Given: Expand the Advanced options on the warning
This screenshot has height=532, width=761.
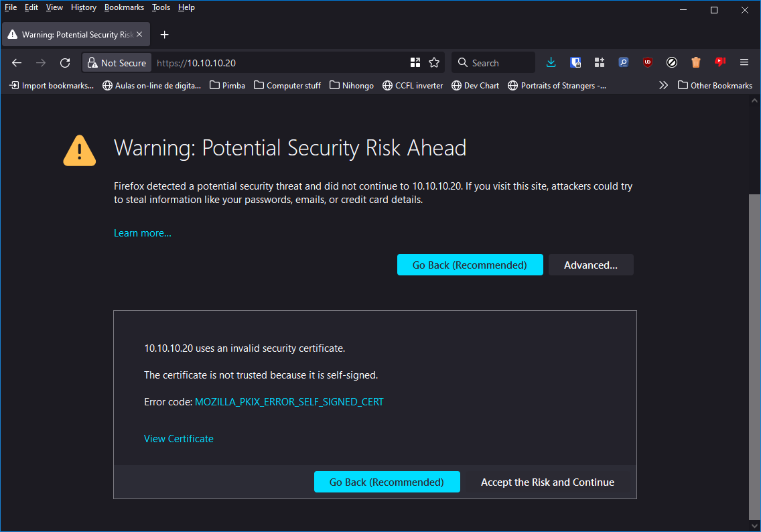Looking at the screenshot, I should (591, 265).
